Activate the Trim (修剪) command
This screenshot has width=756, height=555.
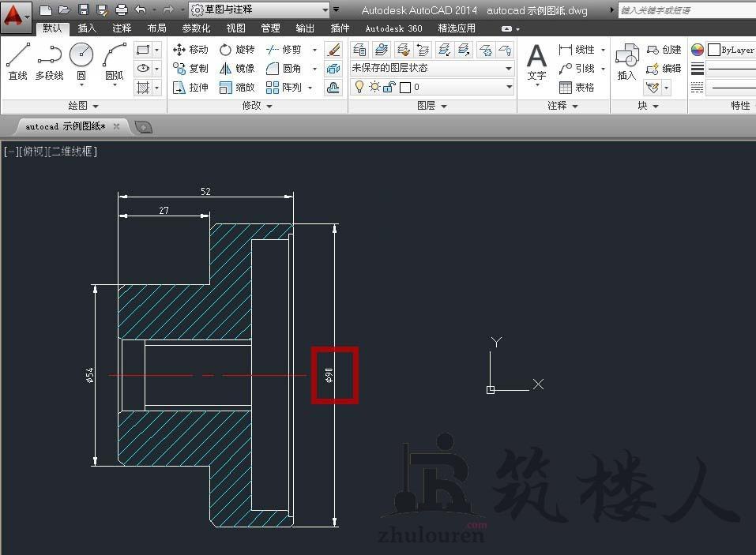(x=284, y=50)
